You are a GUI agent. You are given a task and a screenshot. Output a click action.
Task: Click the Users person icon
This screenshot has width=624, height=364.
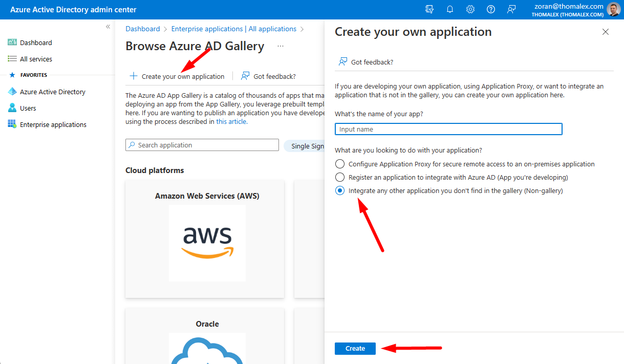click(x=12, y=108)
